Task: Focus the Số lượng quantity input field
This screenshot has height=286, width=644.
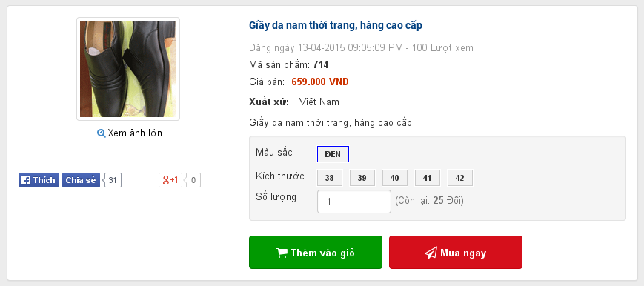Action: (354, 202)
